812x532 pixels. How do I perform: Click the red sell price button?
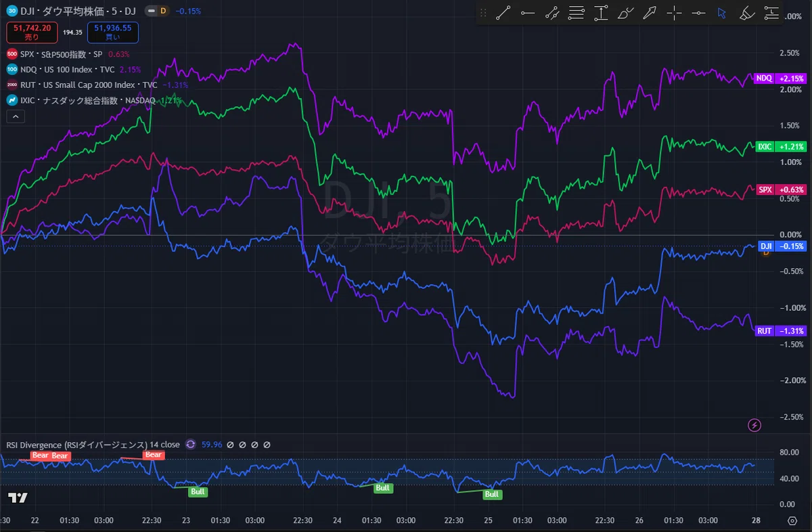click(32, 32)
